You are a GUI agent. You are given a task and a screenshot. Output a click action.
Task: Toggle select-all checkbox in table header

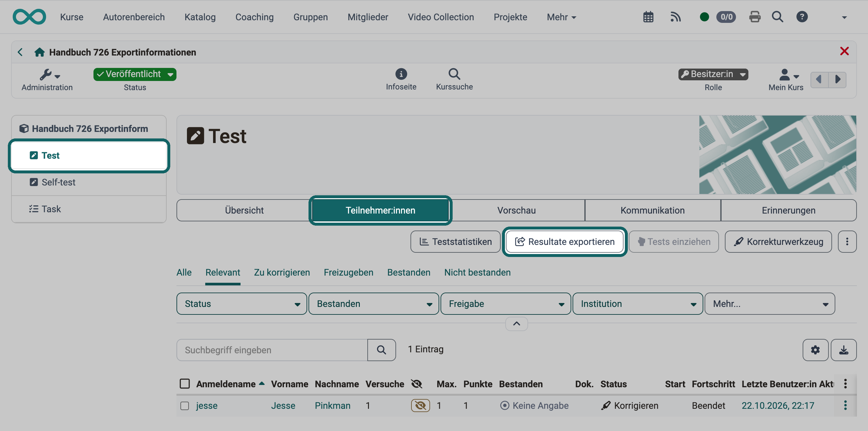click(x=185, y=384)
